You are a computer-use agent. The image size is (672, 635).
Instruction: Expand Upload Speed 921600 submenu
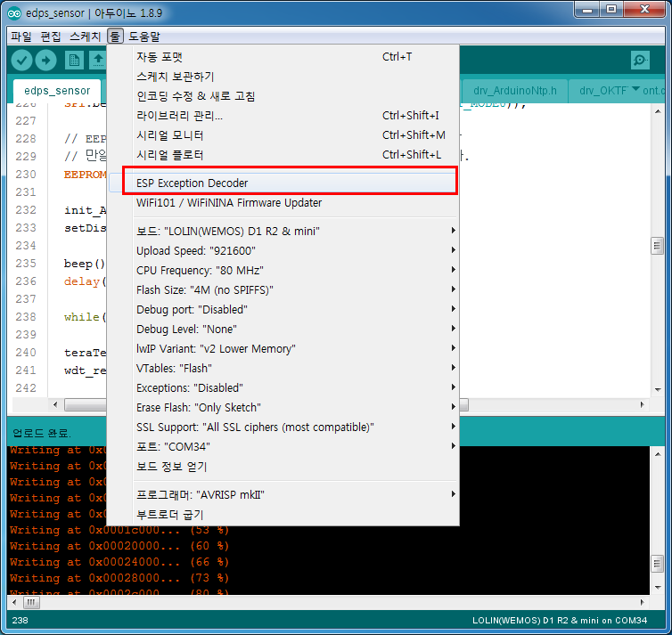283,250
